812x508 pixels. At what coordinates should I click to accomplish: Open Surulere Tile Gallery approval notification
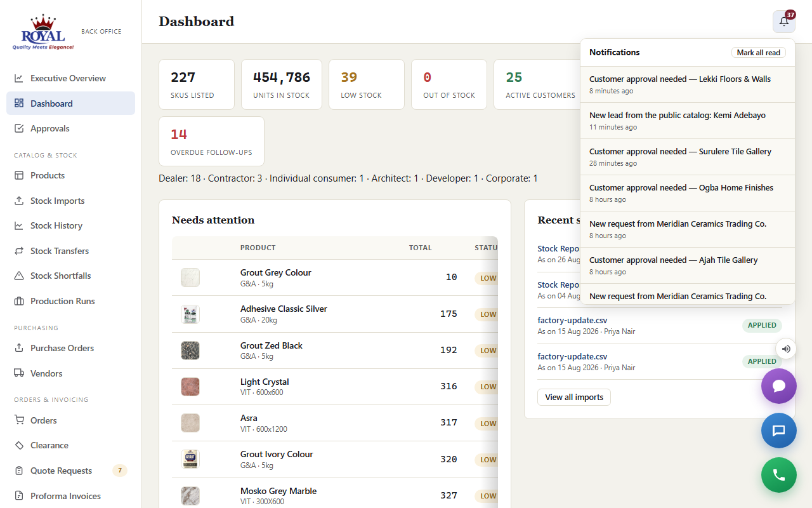pos(688,157)
